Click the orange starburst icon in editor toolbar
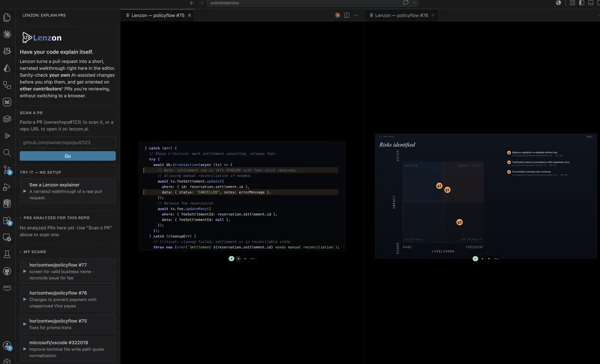600x364 pixels. [x=337, y=15]
